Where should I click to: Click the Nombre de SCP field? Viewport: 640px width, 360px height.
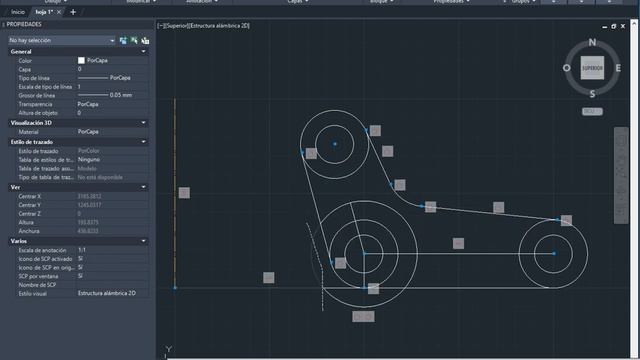(112, 285)
